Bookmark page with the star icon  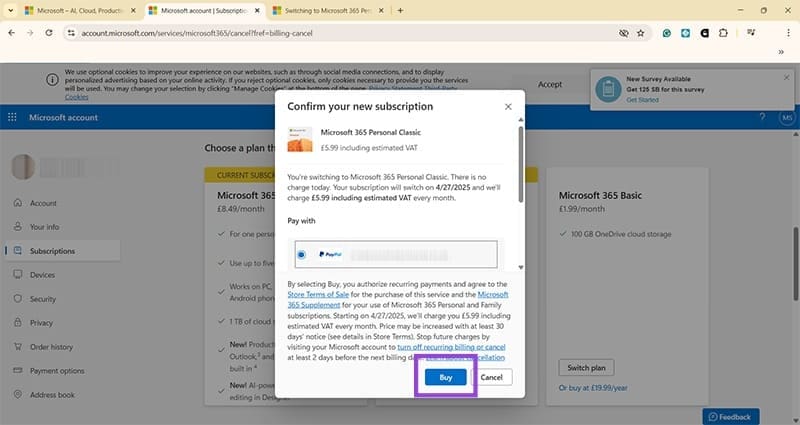click(x=641, y=33)
